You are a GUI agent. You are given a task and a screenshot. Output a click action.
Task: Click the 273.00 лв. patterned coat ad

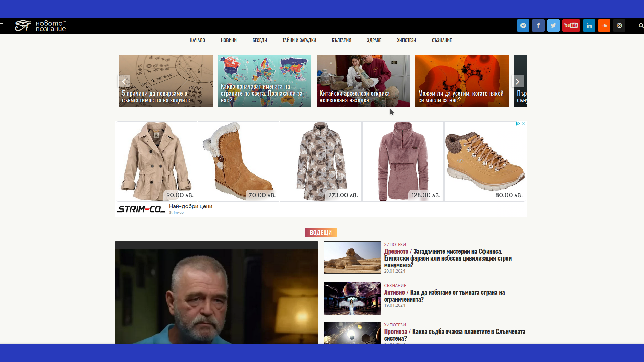[320, 161]
